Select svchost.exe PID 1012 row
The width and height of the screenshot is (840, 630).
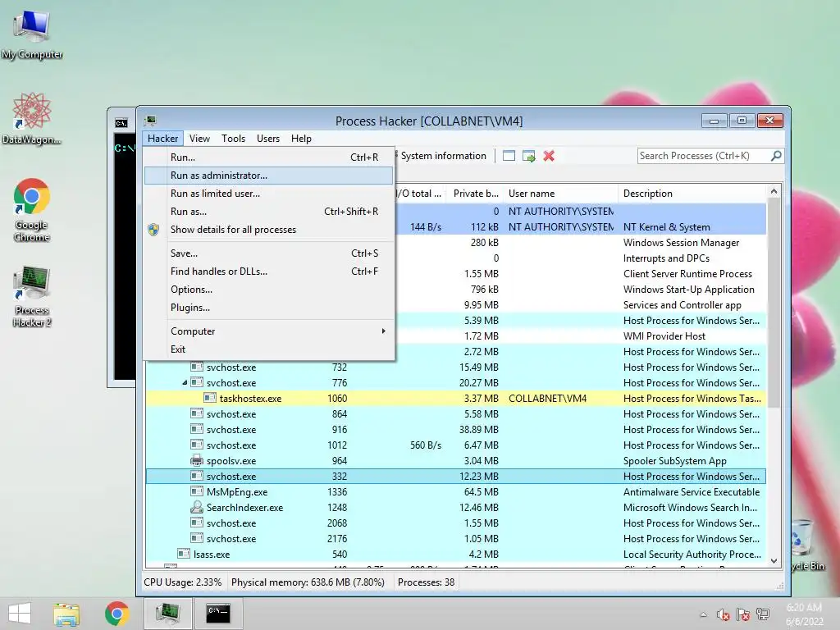tap(455, 445)
